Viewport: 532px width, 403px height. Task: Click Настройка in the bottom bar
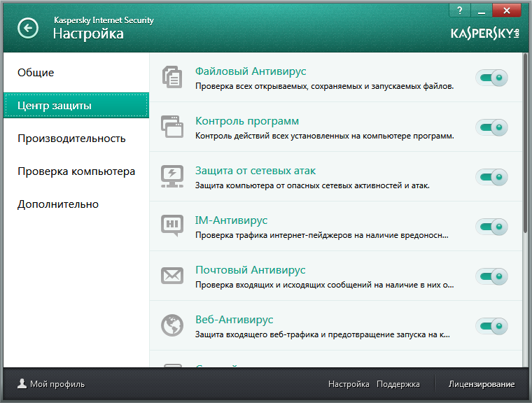pos(349,384)
